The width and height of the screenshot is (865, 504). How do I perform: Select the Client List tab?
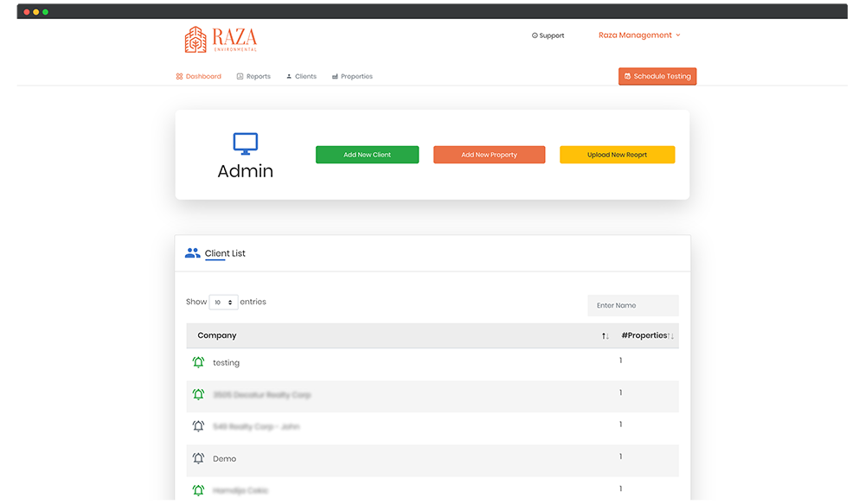tap(225, 253)
